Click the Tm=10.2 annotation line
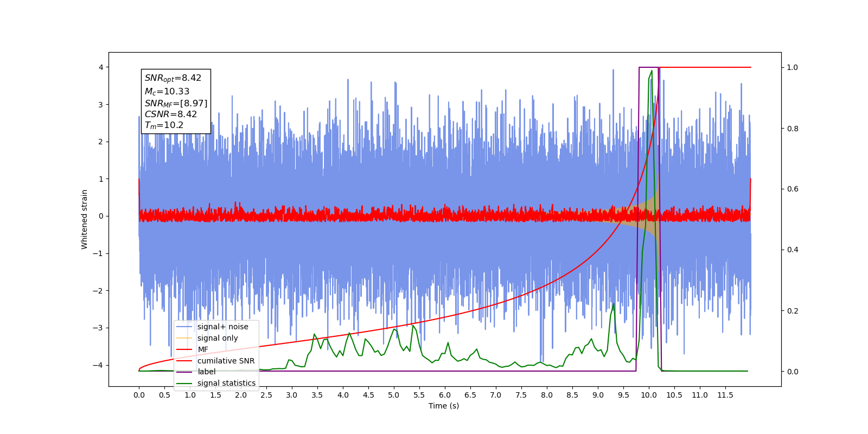This screenshot has height=434, width=868. (164, 125)
